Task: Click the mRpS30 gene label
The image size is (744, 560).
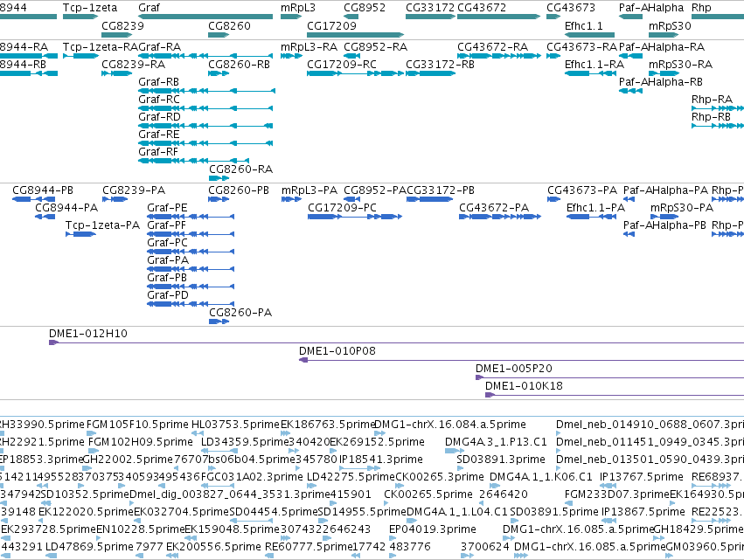Action: click(670, 25)
